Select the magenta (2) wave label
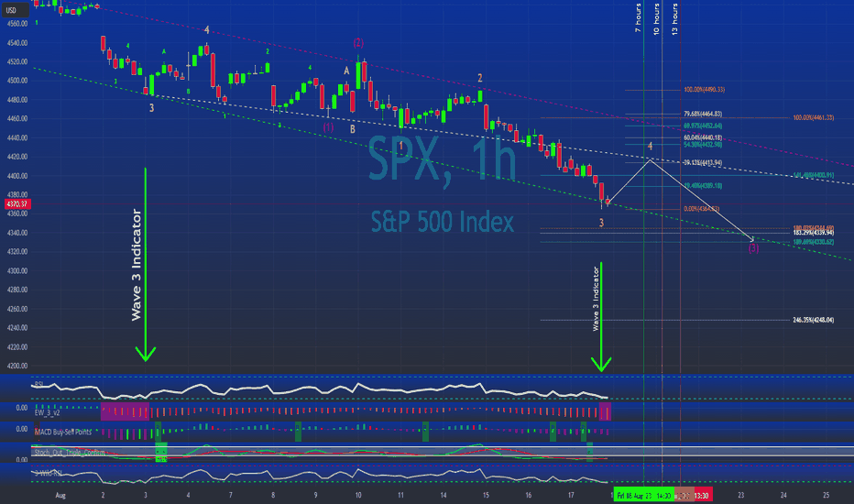The image size is (854, 504). [x=358, y=42]
